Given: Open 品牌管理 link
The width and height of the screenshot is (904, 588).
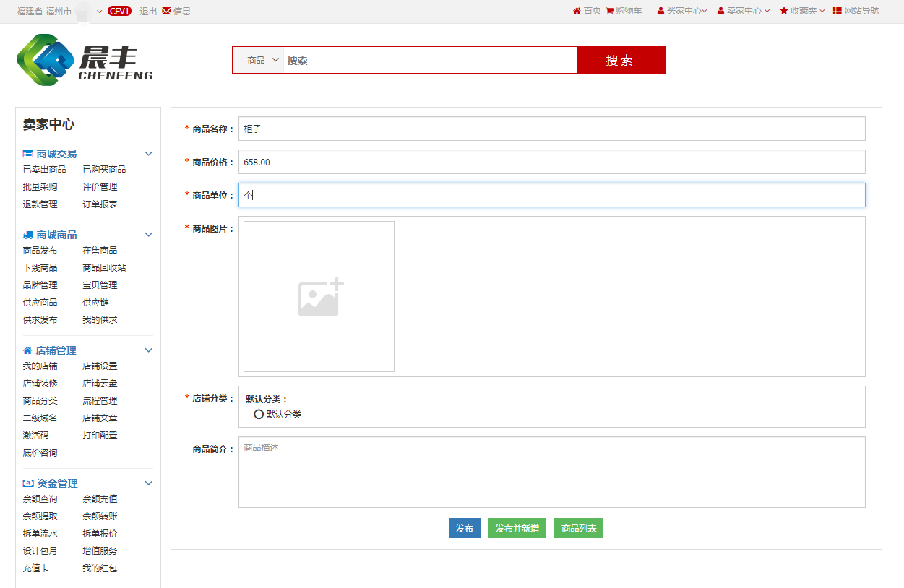Looking at the screenshot, I should (x=40, y=285).
